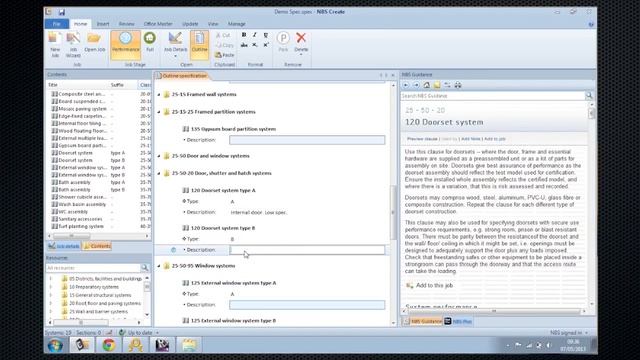Open the Update ribbon tab
Screen dimensions: 640x360
tap(190, 24)
